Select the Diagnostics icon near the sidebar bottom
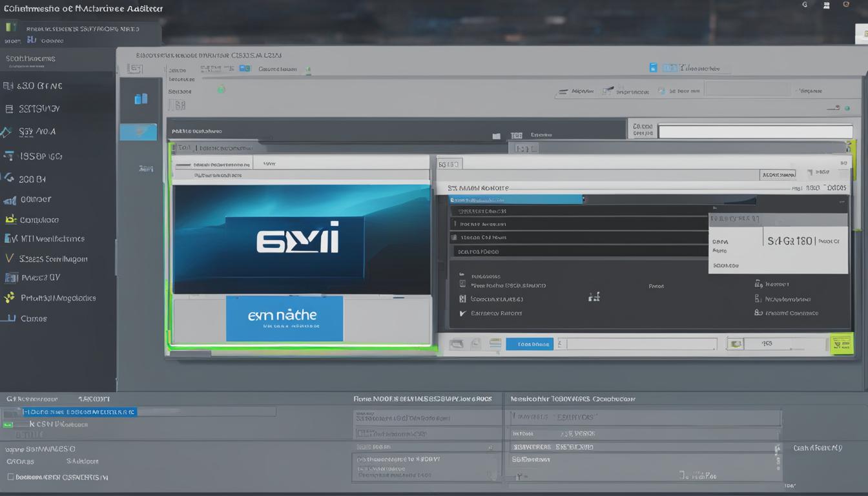The image size is (868, 496). pyautogui.click(x=12, y=298)
